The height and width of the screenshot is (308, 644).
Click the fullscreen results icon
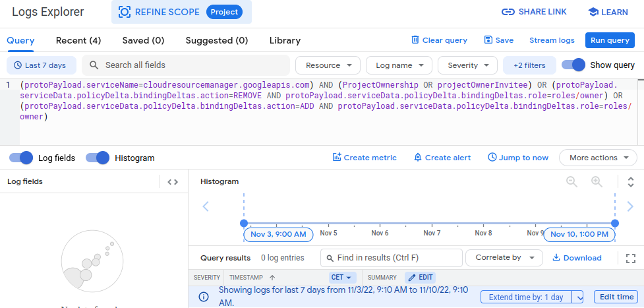pyautogui.click(x=630, y=259)
